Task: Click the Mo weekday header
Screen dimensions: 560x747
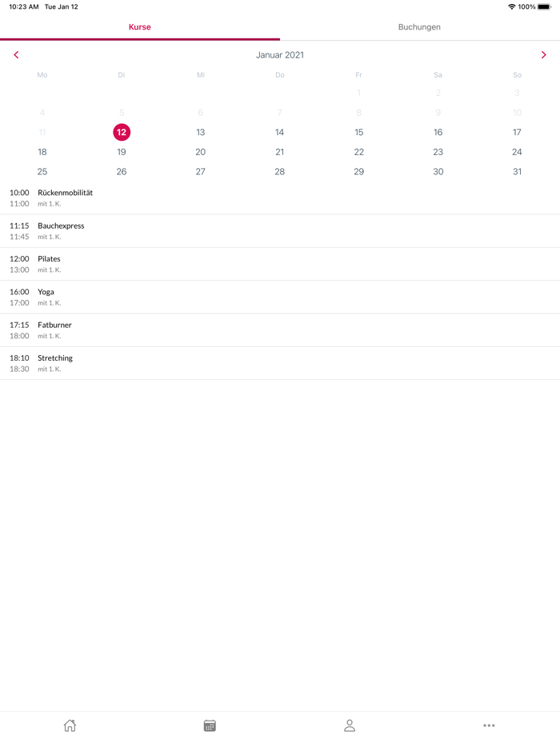Action: [42, 75]
